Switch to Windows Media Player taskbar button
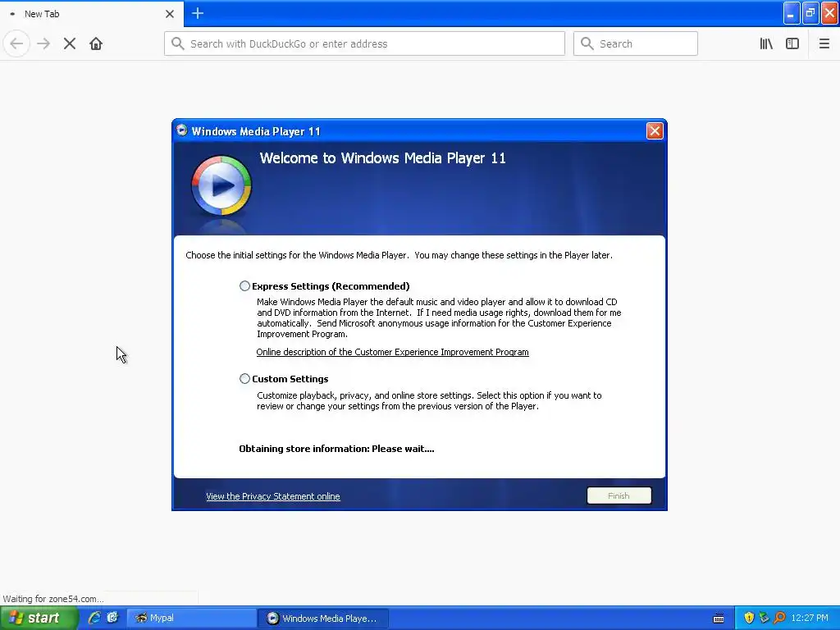The height and width of the screenshot is (630, 840). point(323,618)
